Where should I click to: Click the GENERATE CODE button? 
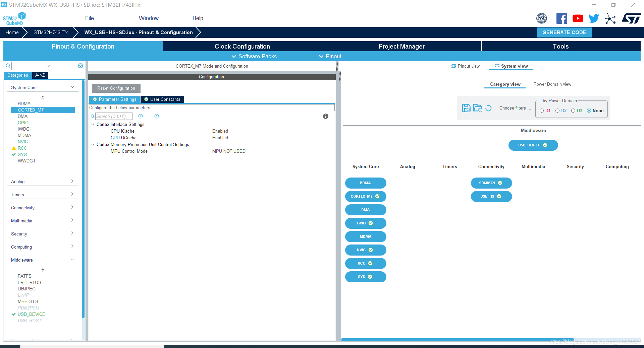(x=564, y=32)
